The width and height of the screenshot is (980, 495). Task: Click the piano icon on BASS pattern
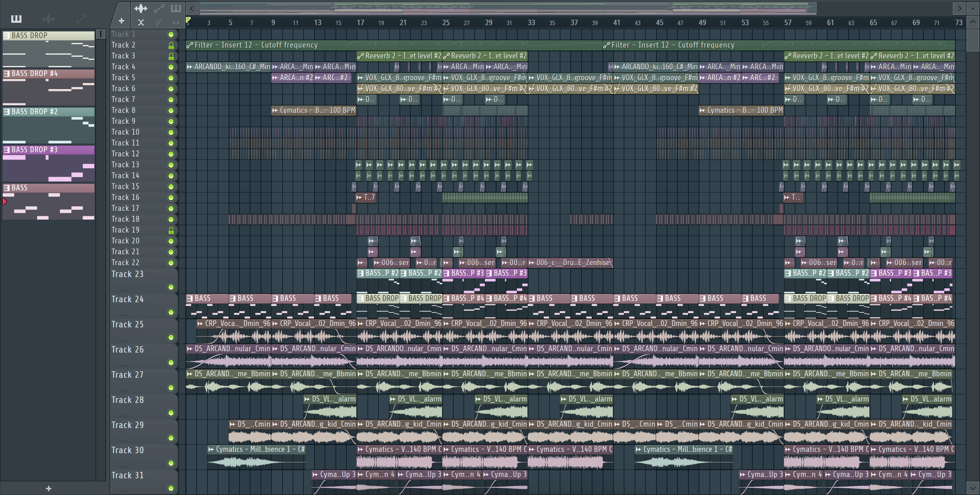pyautogui.click(x=6, y=187)
